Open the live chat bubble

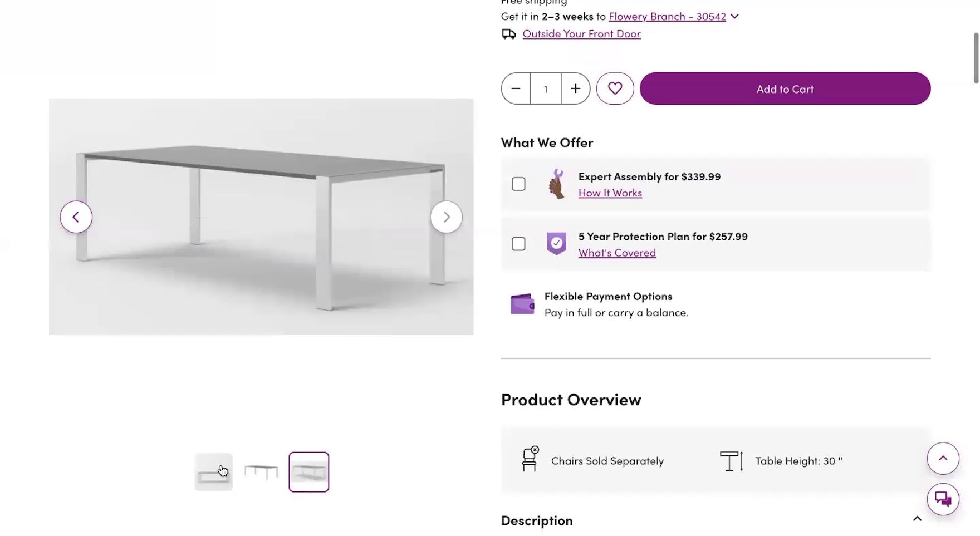pyautogui.click(x=943, y=499)
